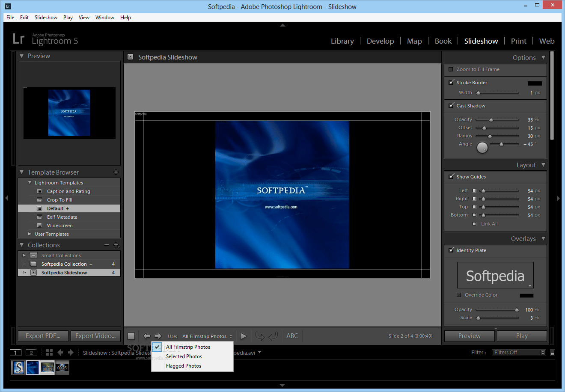This screenshot has height=392, width=565.
Task: Click the Stroke Border color swatch
Action: tap(535, 83)
